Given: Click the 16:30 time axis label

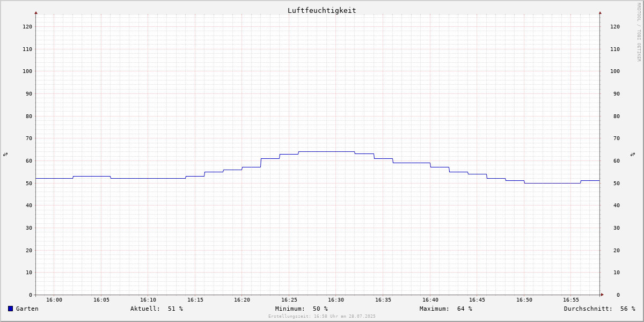Looking at the screenshot, I should pos(336,299).
